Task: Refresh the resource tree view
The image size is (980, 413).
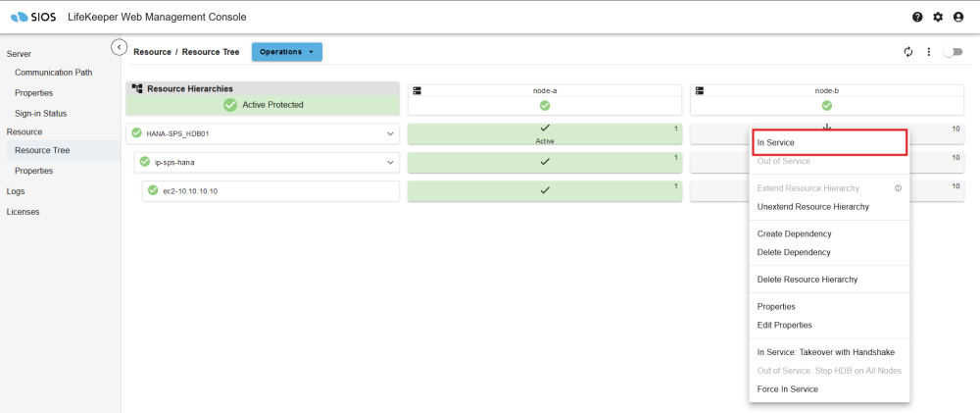Action: coord(908,52)
